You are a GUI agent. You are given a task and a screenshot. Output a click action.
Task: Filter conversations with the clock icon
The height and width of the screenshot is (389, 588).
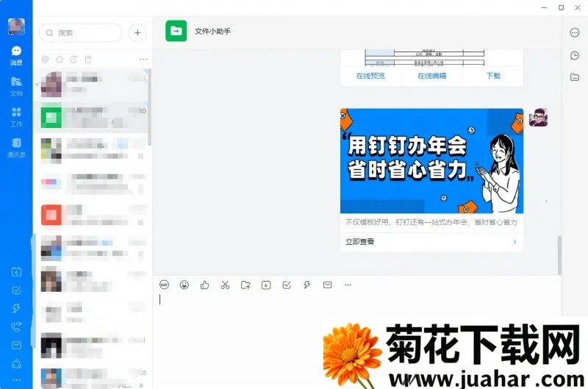pos(73,60)
